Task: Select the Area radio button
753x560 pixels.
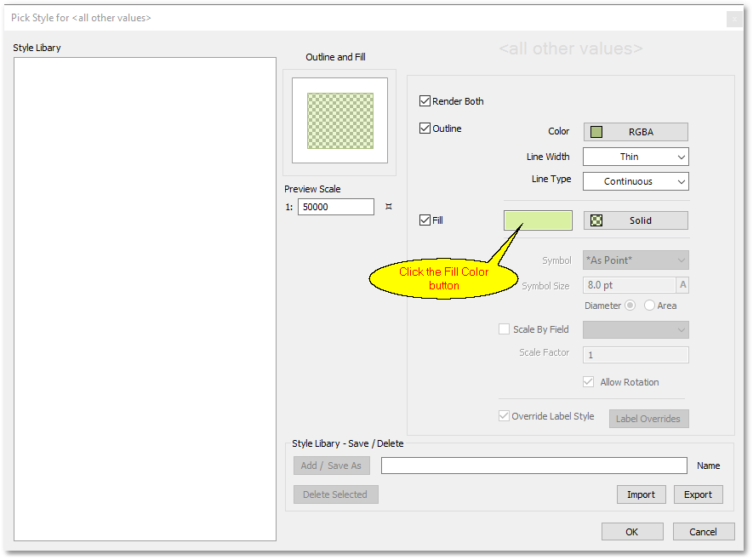Action: pos(649,306)
